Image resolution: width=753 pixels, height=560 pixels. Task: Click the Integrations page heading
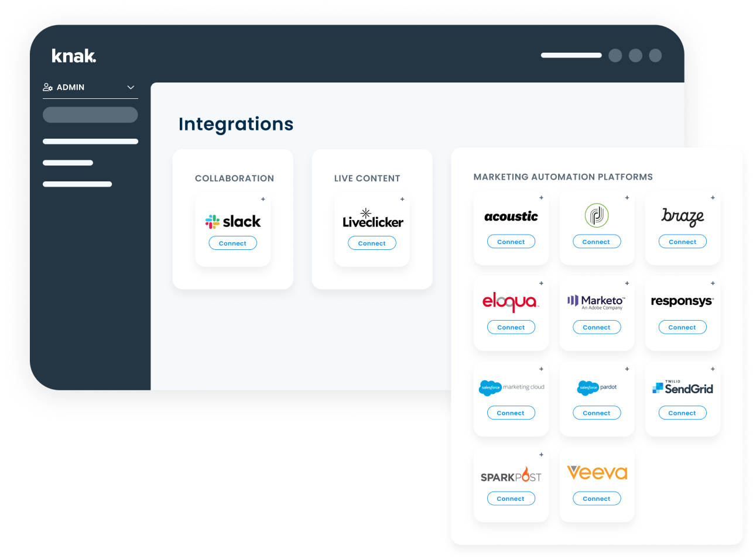pos(236,124)
